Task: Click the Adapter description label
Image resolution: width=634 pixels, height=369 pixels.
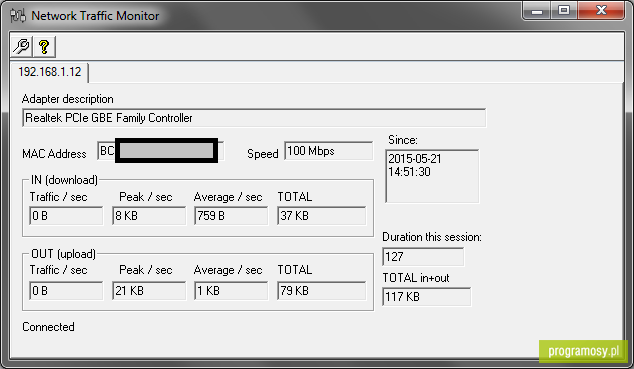Action: pos(68,99)
